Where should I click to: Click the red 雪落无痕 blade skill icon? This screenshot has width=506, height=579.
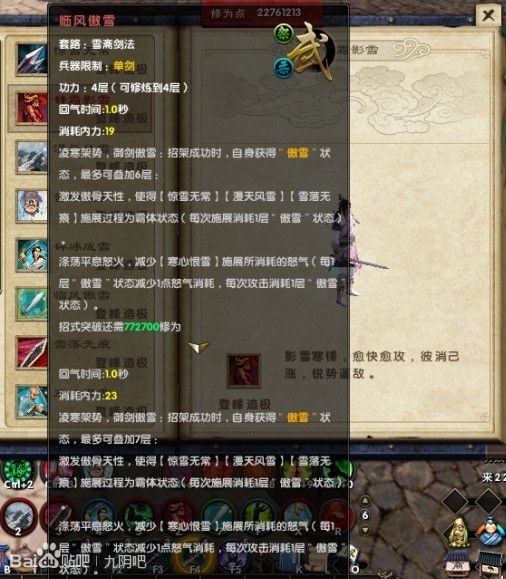(33, 353)
